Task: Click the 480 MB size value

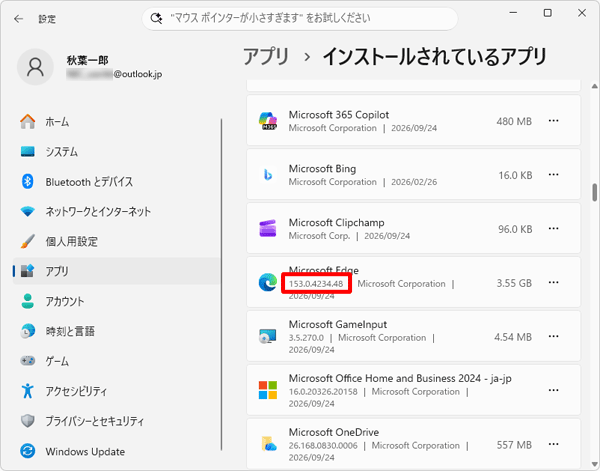Action: [x=514, y=121]
